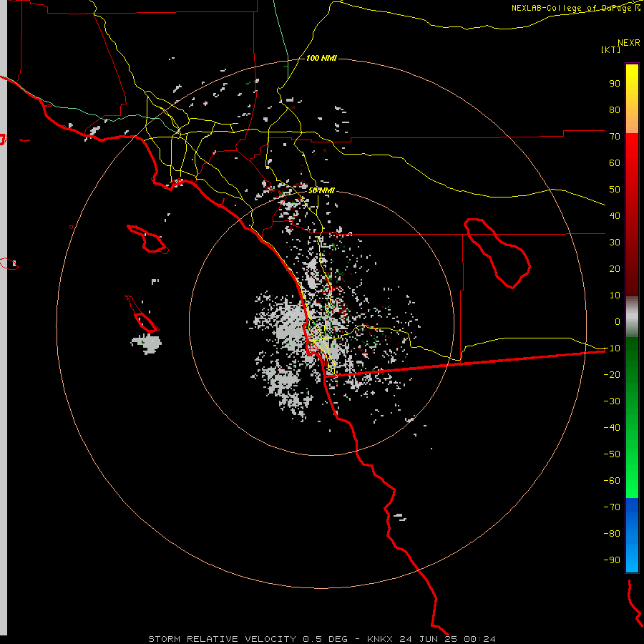This screenshot has height=644, width=644.
Task: Click the "100 NMI" range ring label
Action: point(321,58)
